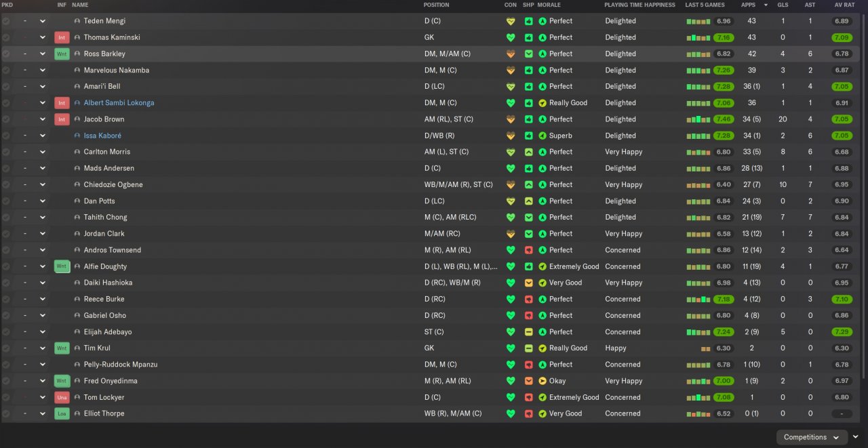The image size is (868, 448).
Task: Open position dropdown chevron for Elijah Adebayo
Action: pyautogui.click(x=42, y=332)
